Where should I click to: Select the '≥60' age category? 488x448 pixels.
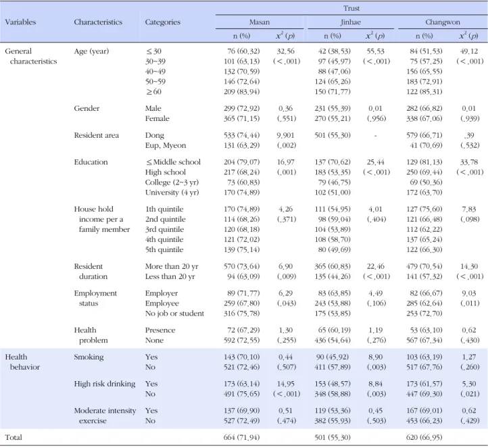153,92
